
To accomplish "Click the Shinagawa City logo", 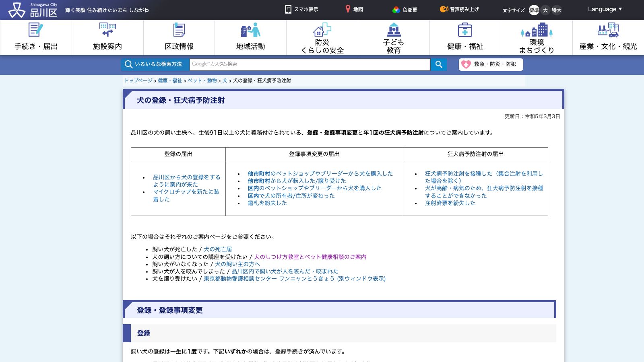I will (33, 10).
